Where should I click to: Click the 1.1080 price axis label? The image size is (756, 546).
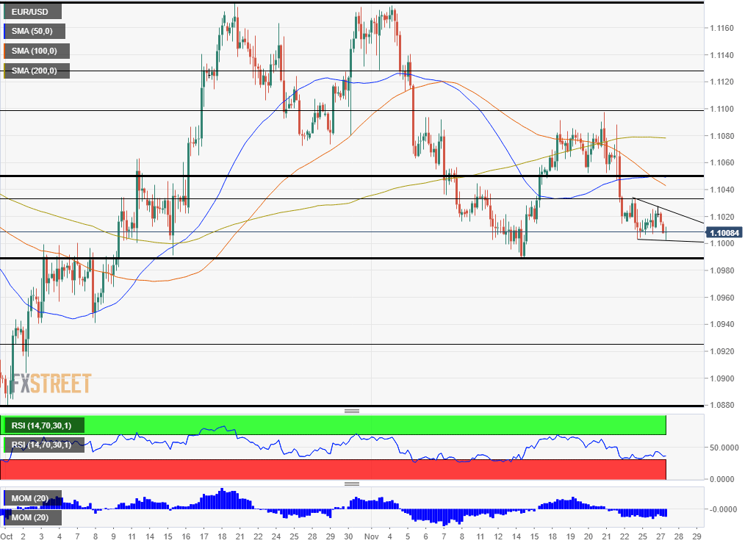point(721,136)
